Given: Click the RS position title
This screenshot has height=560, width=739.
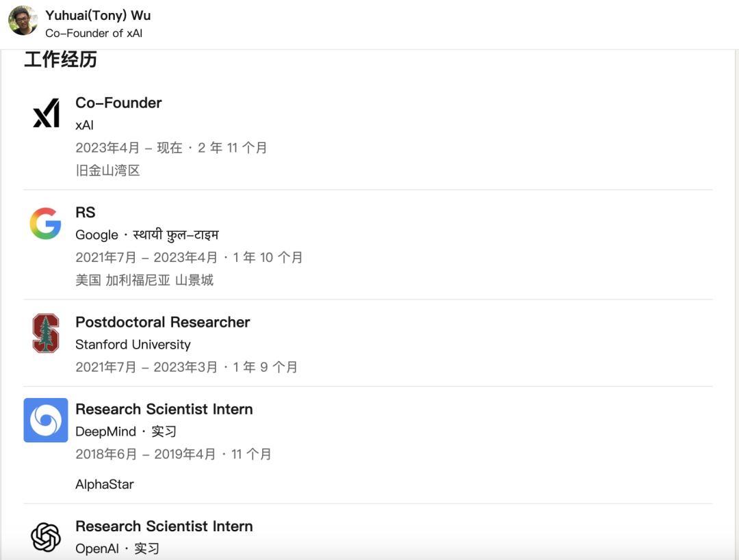Looking at the screenshot, I should pyautogui.click(x=86, y=213).
